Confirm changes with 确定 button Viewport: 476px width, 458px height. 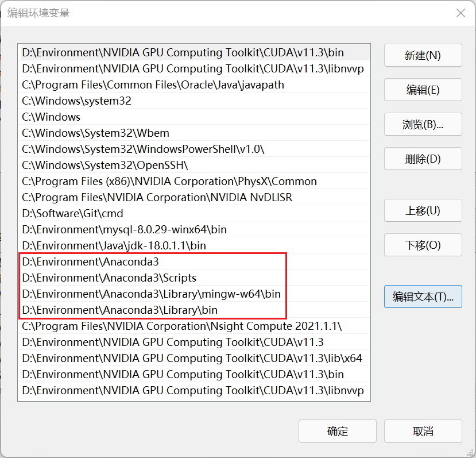click(337, 431)
